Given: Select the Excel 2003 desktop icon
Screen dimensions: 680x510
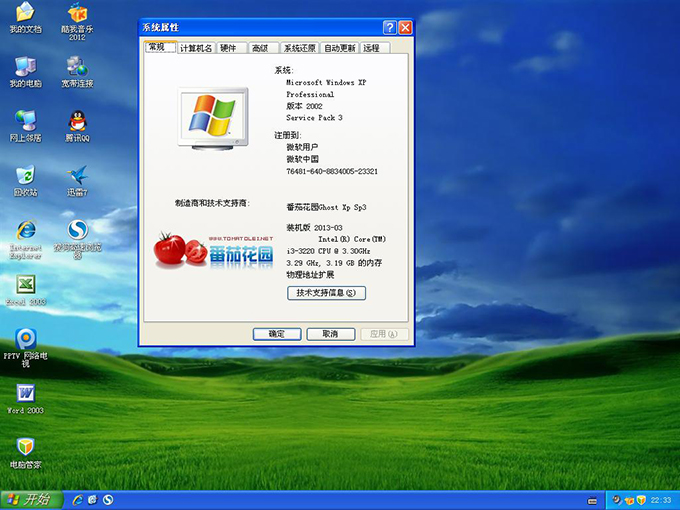Looking at the screenshot, I should [x=26, y=285].
